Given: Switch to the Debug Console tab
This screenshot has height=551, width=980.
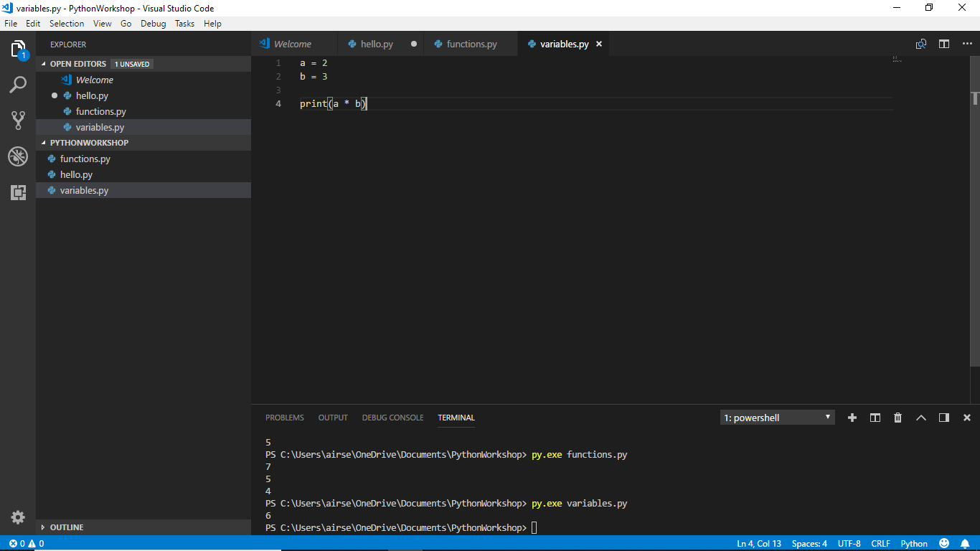Looking at the screenshot, I should (392, 418).
